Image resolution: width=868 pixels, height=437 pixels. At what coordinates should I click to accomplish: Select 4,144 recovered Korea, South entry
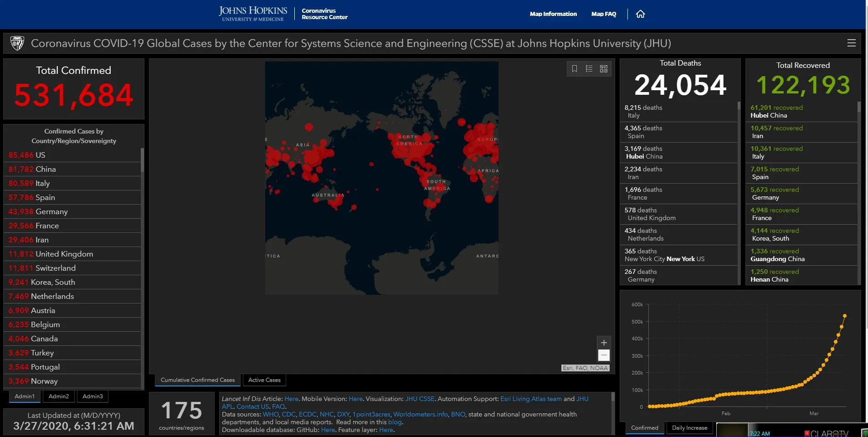pos(802,235)
